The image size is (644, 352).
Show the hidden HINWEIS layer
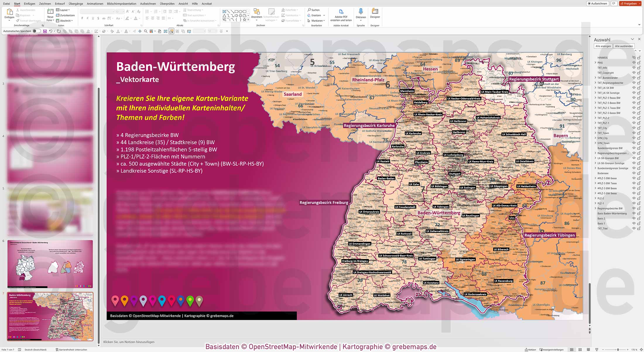[633, 58]
